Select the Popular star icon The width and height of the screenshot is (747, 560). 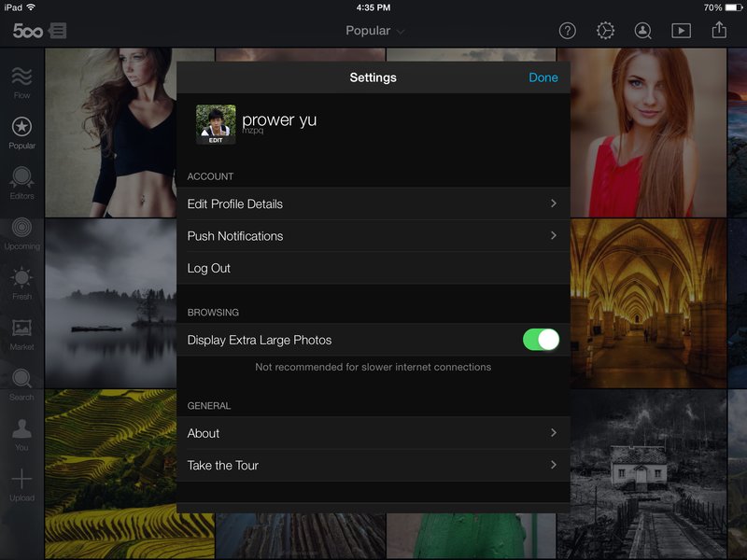pos(21,127)
